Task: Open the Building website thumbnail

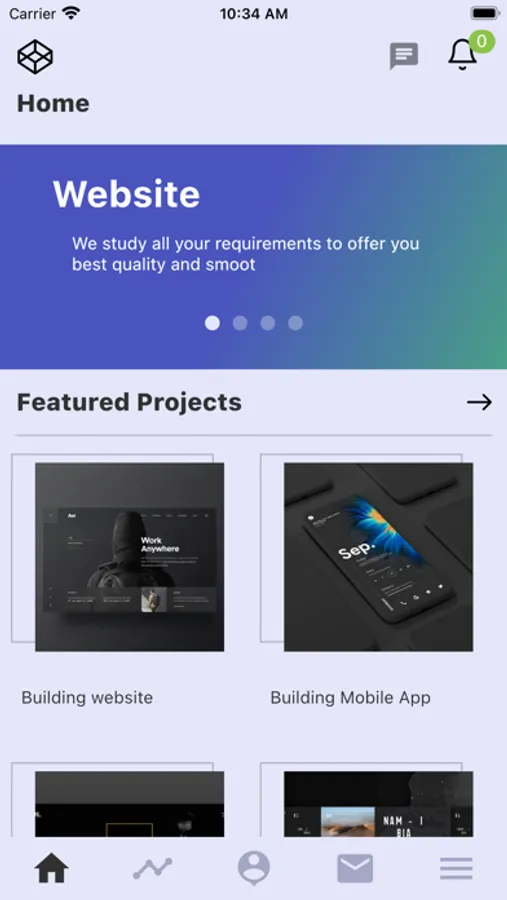Action: point(130,557)
